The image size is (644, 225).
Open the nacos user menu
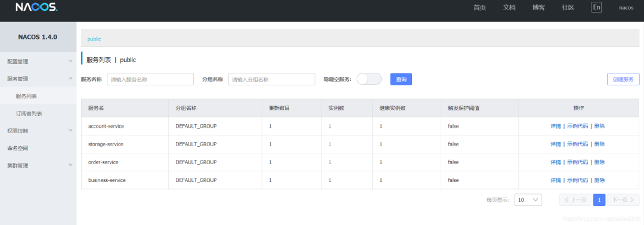[x=626, y=8]
